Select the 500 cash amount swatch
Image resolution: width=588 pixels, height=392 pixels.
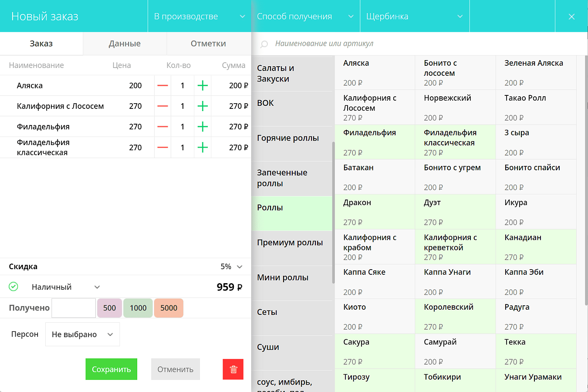click(109, 308)
